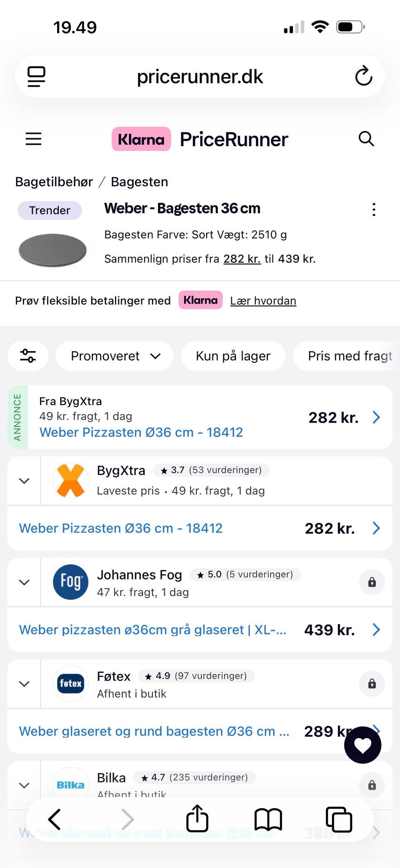Screen dimensions: 400x868
Task: Open the filter sliders icon
Action: point(28,356)
